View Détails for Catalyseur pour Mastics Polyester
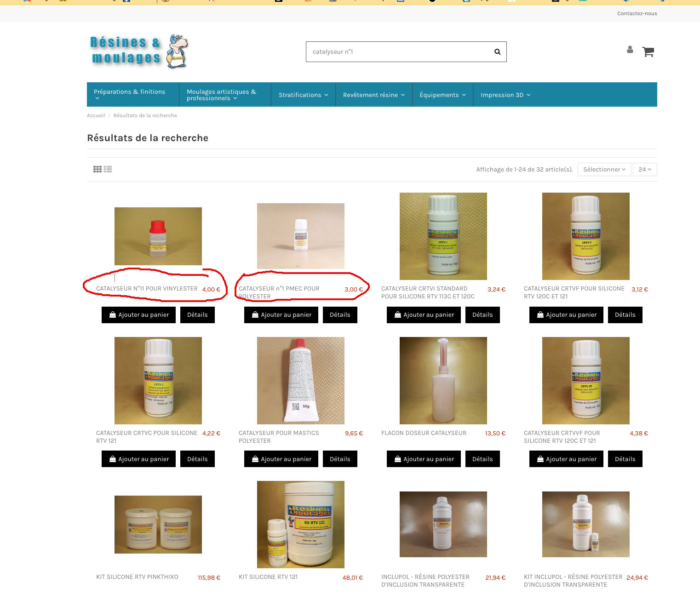700x594 pixels. [340, 459]
